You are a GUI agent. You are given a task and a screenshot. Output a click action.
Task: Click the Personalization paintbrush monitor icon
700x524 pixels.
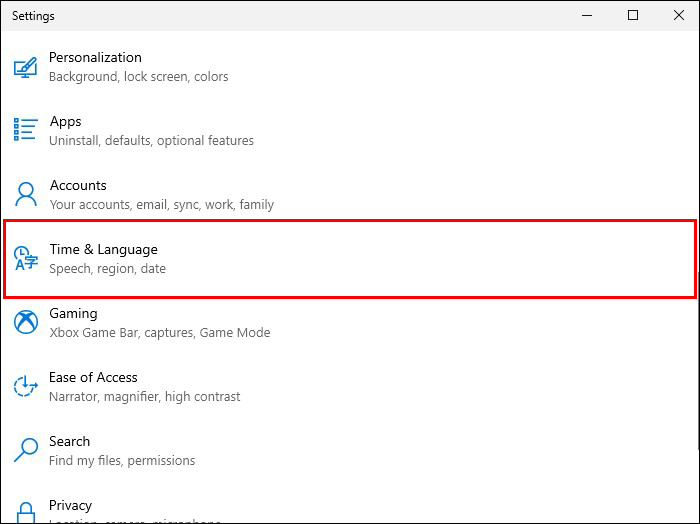pos(25,68)
